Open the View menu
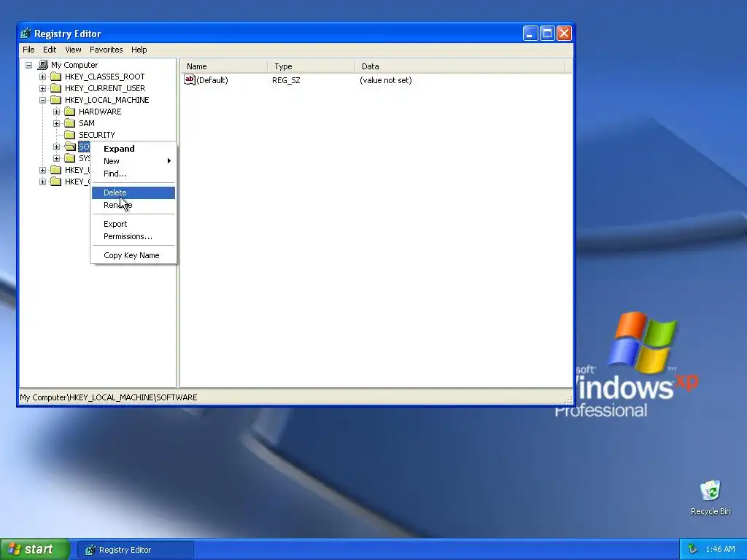Screen dimensions: 747x560 tap(73, 50)
